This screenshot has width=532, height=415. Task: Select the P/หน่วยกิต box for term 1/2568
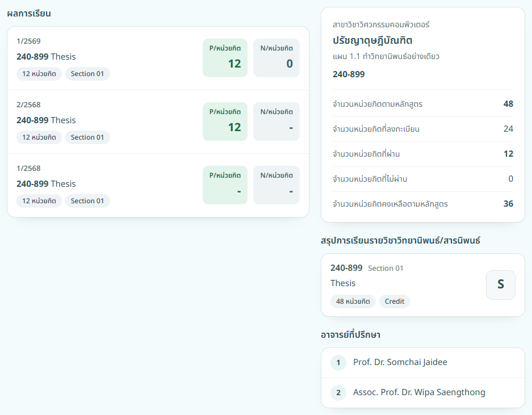[225, 185]
